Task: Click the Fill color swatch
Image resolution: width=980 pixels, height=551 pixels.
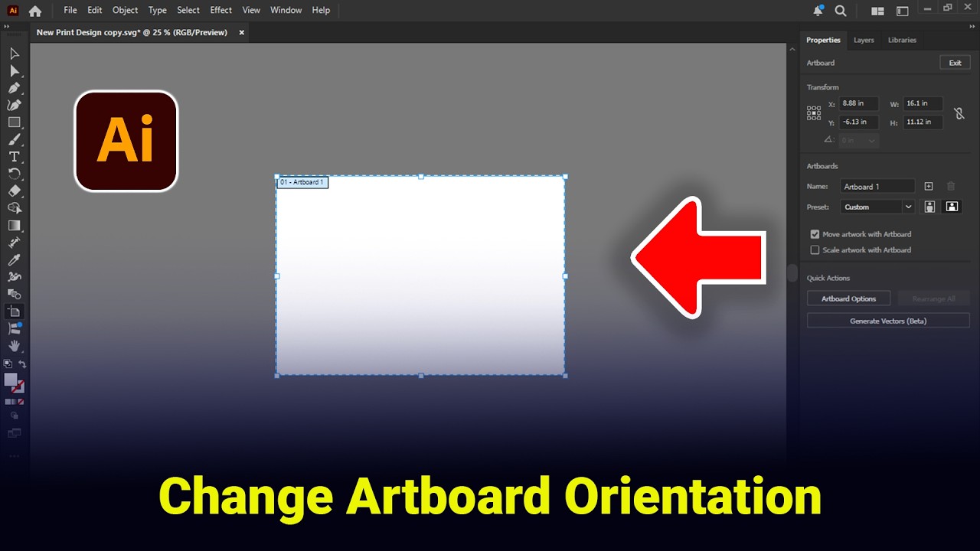Action: click(x=11, y=380)
